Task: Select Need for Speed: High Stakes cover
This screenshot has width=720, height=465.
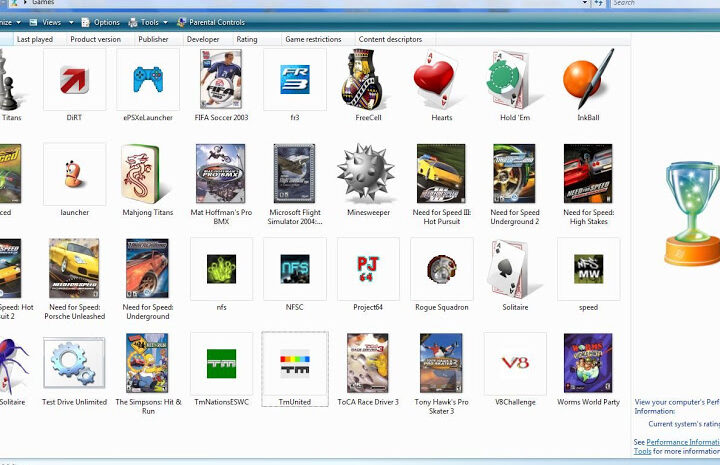Action: pyautogui.click(x=588, y=174)
